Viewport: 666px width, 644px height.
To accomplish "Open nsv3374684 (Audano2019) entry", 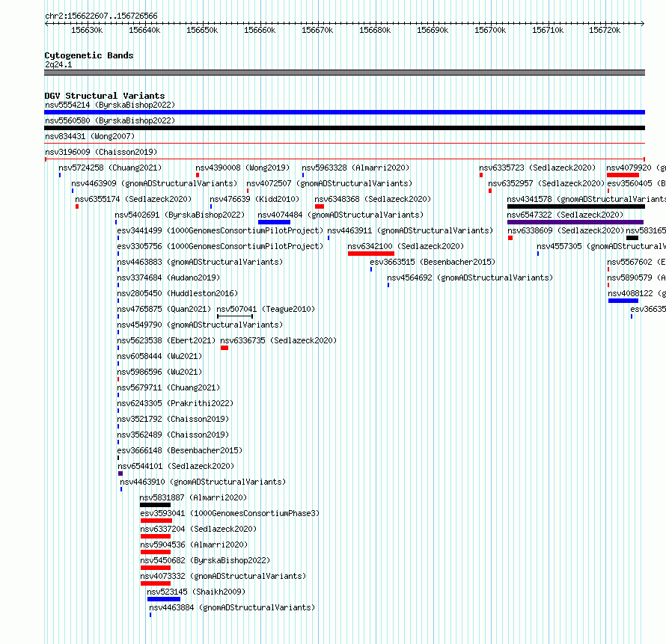I will (x=168, y=277).
